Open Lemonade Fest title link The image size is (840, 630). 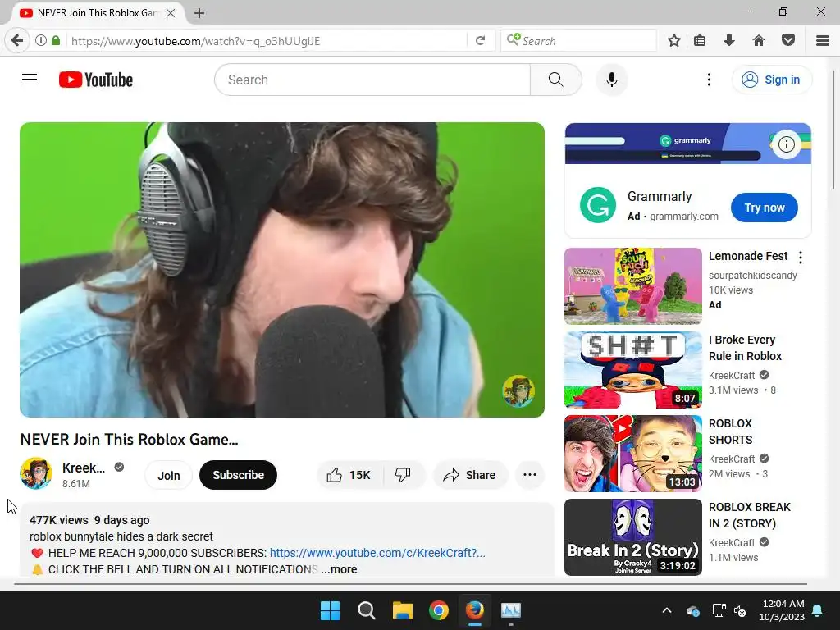(748, 256)
